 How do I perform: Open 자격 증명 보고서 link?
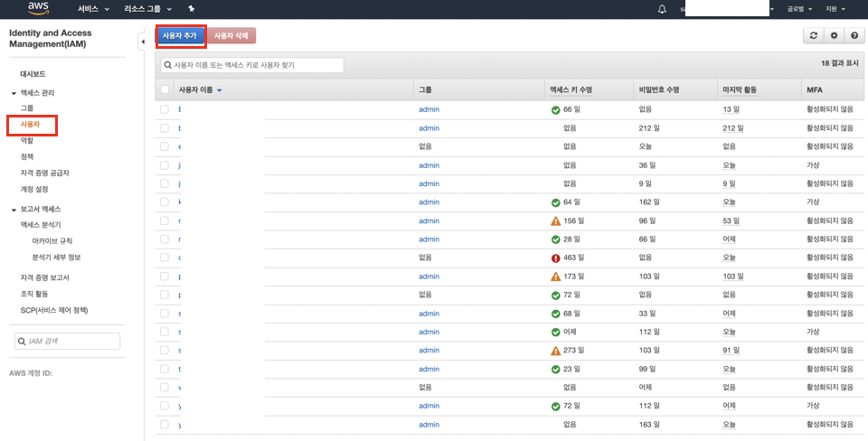pyautogui.click(x=44, y=277)
